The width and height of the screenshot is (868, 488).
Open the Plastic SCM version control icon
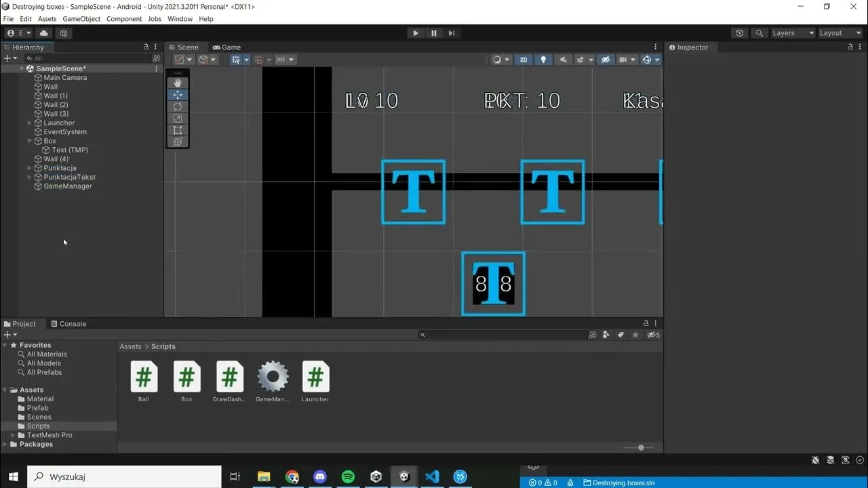tap(64, 33)
